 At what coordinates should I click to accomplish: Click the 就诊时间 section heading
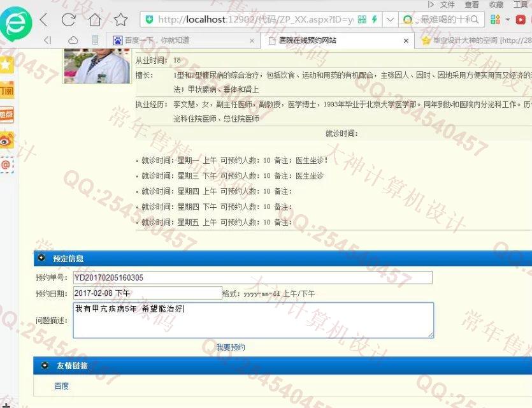pyautogui.click(x=341, y=133)
